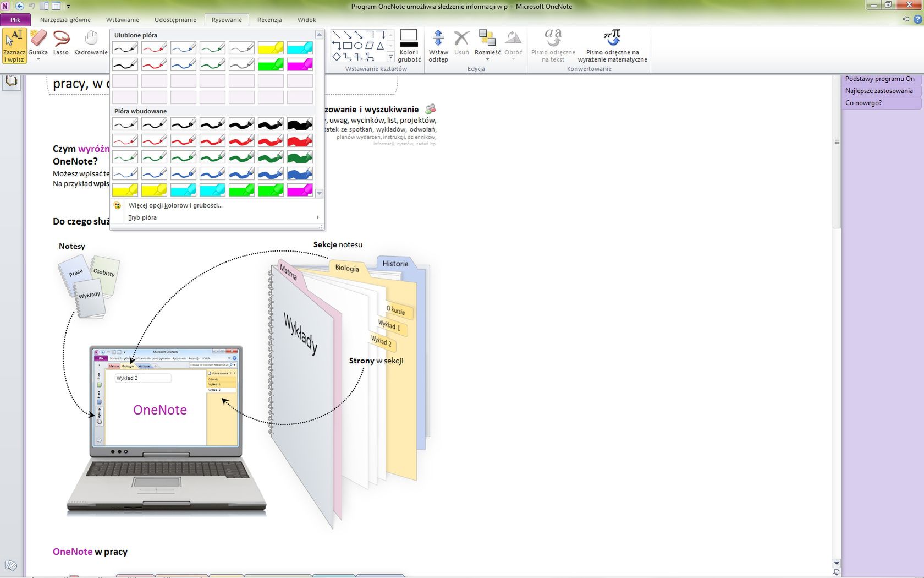Toggle Dock to Desktop view icon
Screen dimensions: 924x578
coord(44,6)
